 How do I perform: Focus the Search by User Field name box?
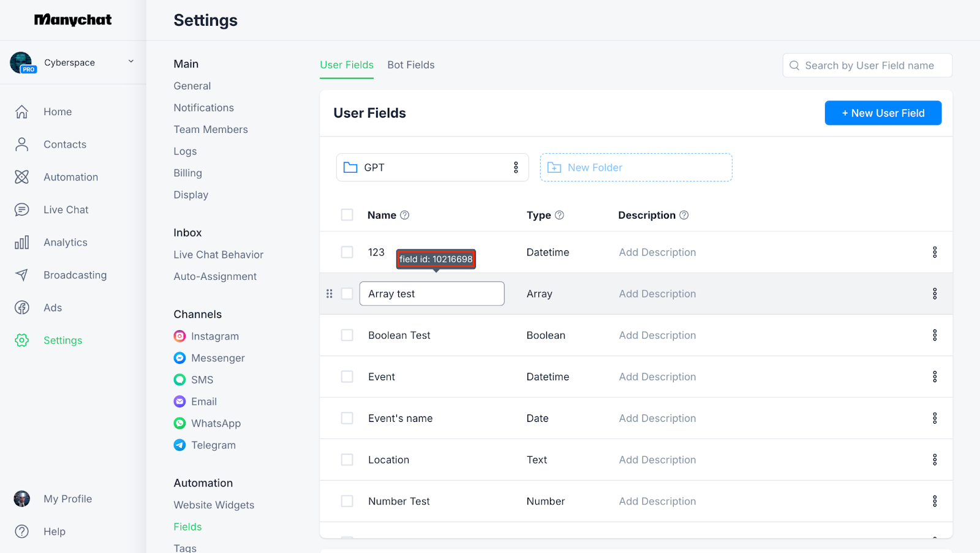pos(869,66)
